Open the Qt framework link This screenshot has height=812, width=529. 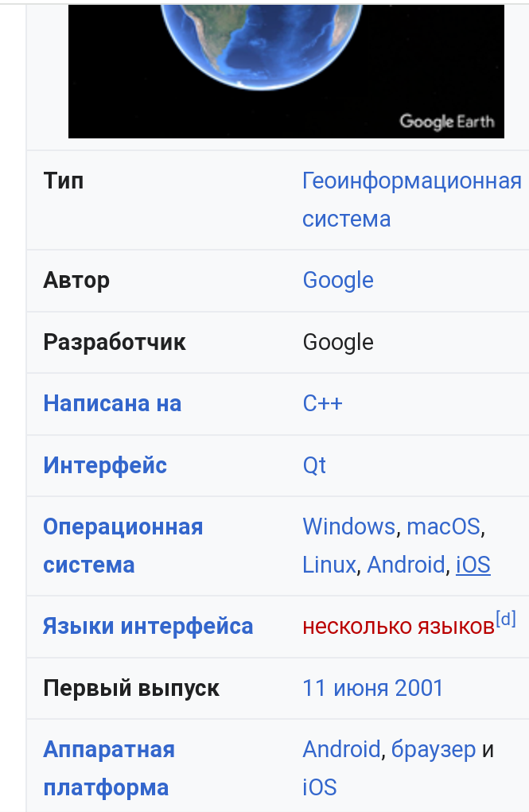pos(314,465)
